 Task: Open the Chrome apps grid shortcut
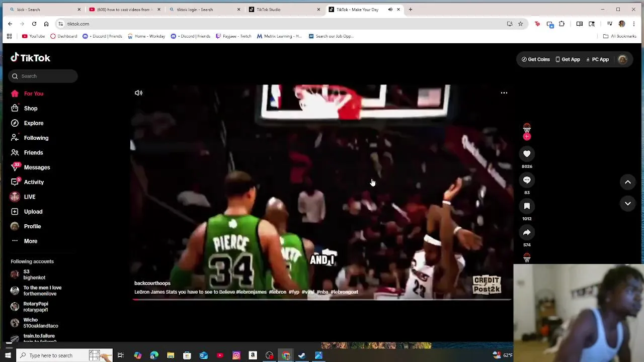pyautogui.click(x=9, y=36)
